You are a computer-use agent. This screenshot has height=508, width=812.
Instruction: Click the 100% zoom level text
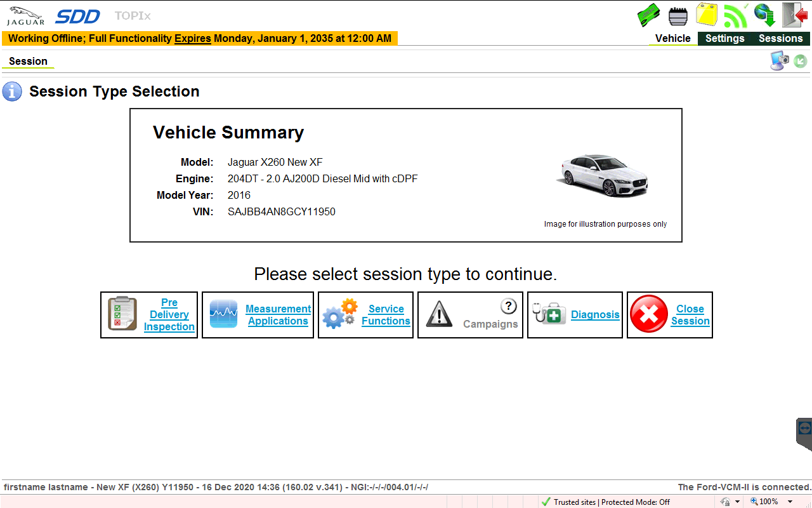pos(769,502)
